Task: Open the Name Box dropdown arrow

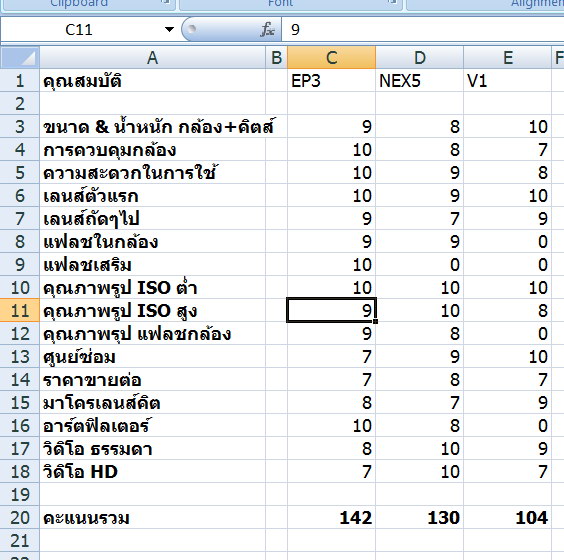Action: 169,29
